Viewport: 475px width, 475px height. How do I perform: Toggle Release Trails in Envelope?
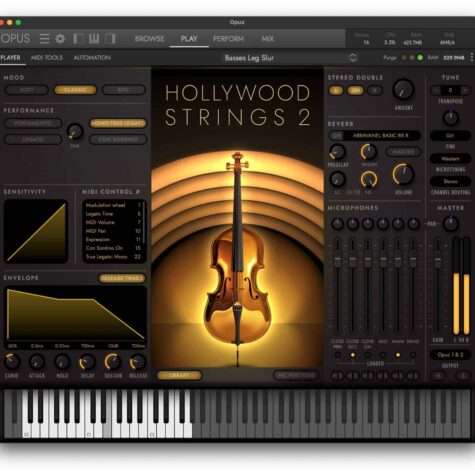coord(122,278)
